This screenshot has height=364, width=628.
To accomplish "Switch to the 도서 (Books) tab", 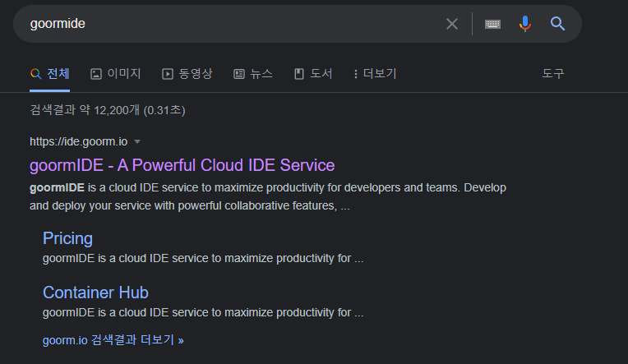I will (x=313, y=74).
